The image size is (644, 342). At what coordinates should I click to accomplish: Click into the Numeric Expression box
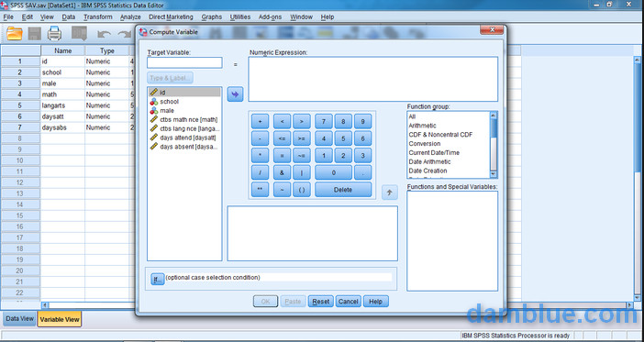[x=373, y=79]
